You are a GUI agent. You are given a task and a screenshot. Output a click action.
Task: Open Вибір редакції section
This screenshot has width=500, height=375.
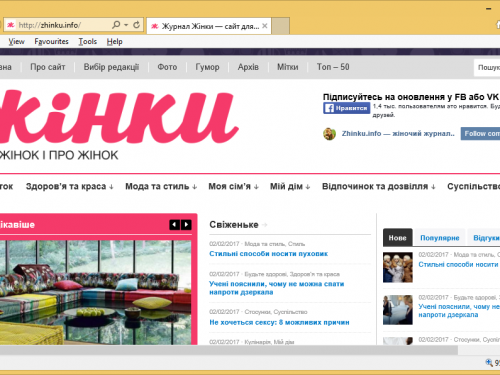(x=111, y=67)
